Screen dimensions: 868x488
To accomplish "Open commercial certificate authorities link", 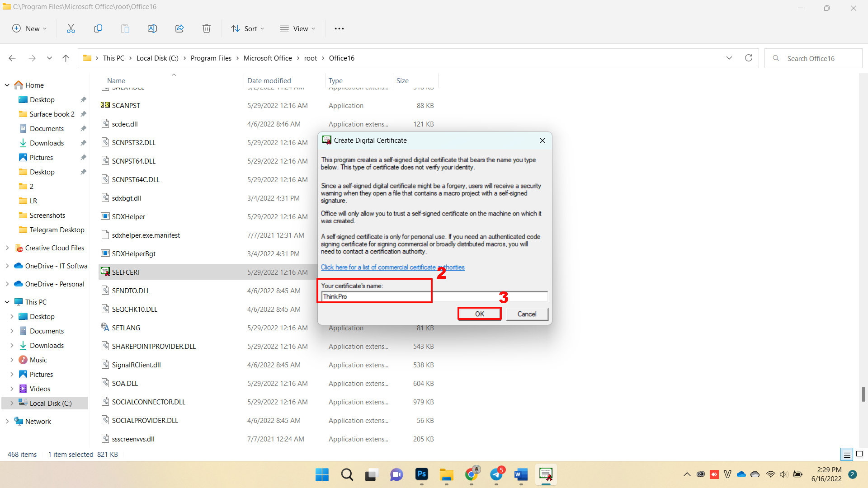I will click(x=392, y=267).
